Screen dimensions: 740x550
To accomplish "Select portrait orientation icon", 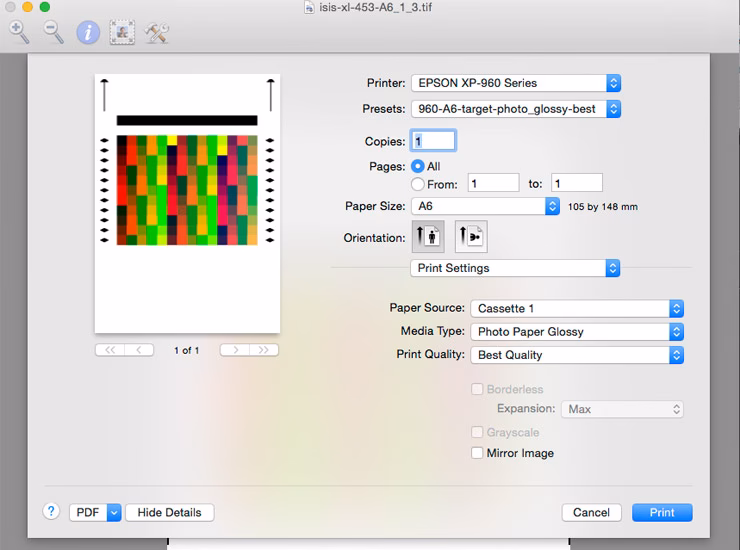I will (x=428, y=237).
